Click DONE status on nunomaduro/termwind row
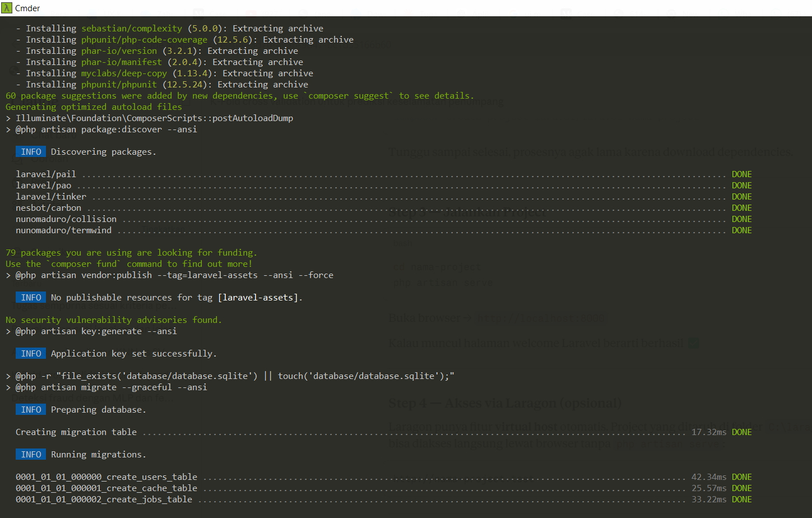This screenshot has width=812, height=518. [x=742, y=230]
